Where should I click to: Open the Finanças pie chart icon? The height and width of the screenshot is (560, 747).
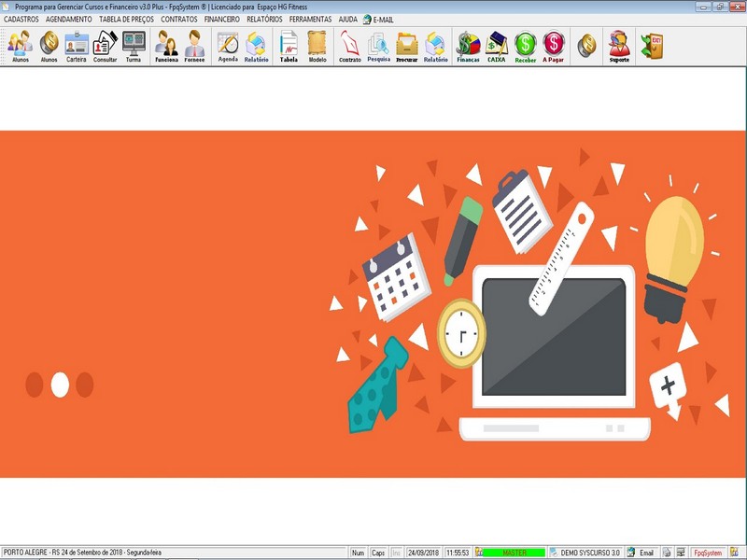[469, 46]
